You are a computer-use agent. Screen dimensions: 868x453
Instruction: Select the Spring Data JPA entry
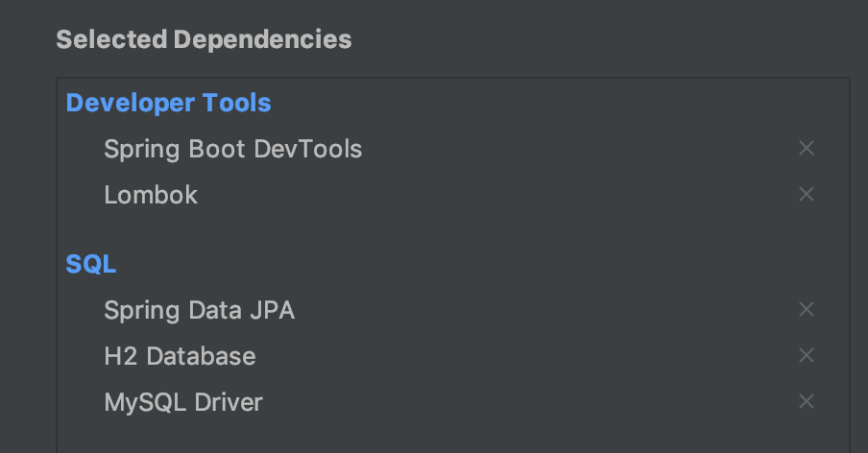click(200, 310)
